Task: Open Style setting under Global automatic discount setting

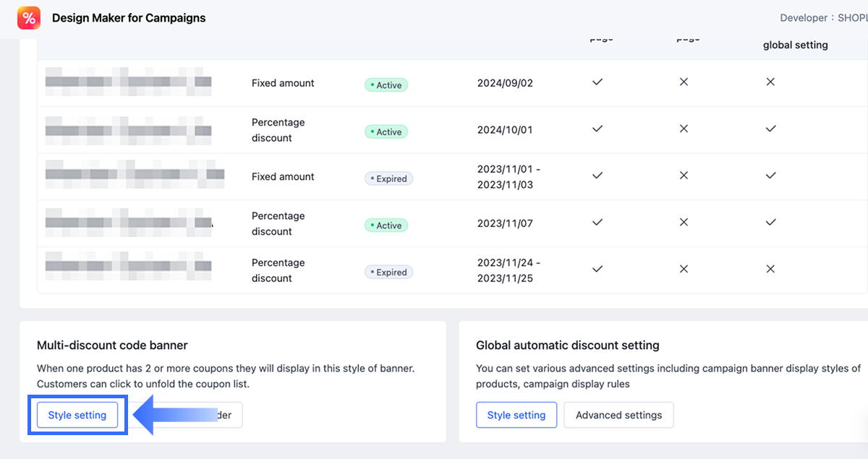Action: (x=516, y=415)
